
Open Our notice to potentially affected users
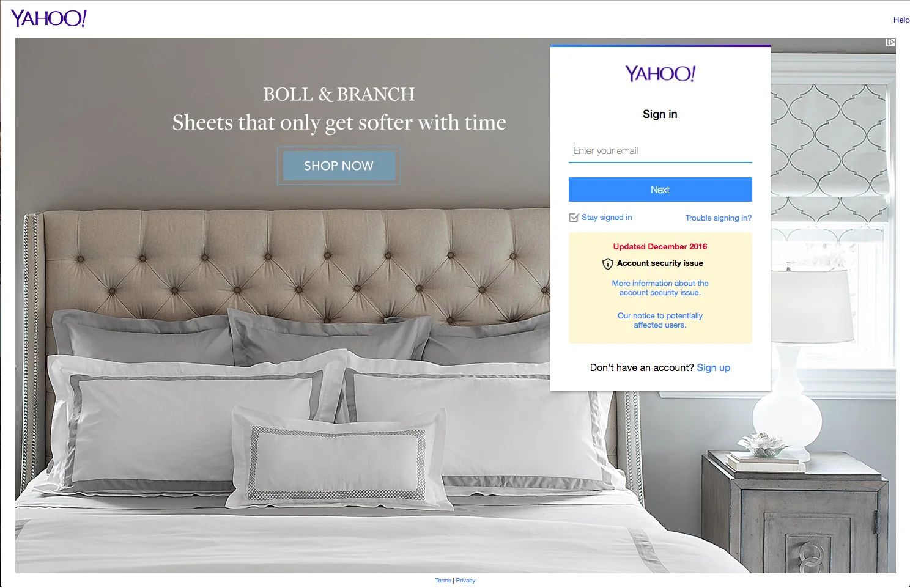[660, 320]
